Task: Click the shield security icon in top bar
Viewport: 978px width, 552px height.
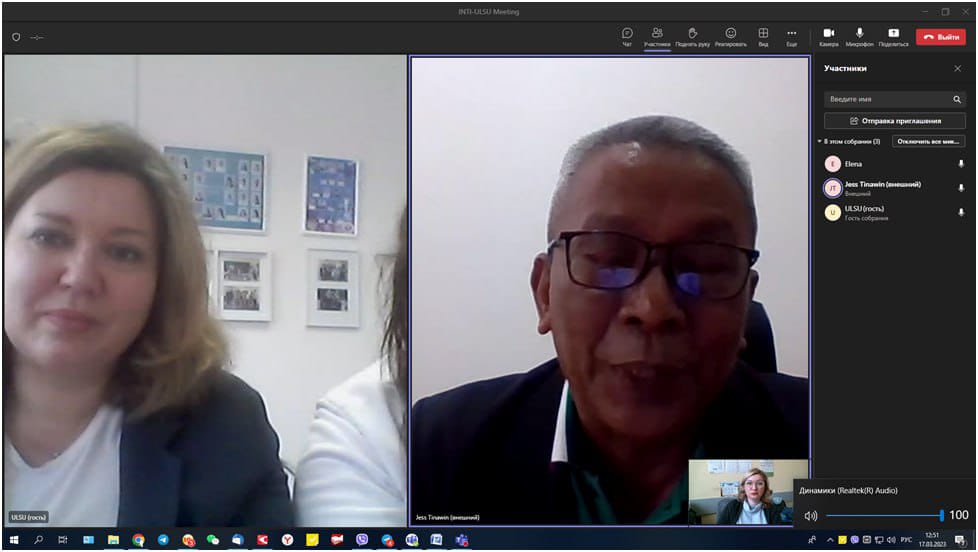Action: [x=16, y=37]
